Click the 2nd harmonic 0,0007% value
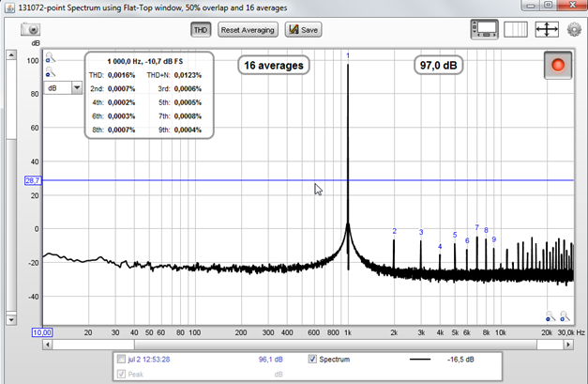The width and height of the screenshot is (588, 384). (122, 89)
